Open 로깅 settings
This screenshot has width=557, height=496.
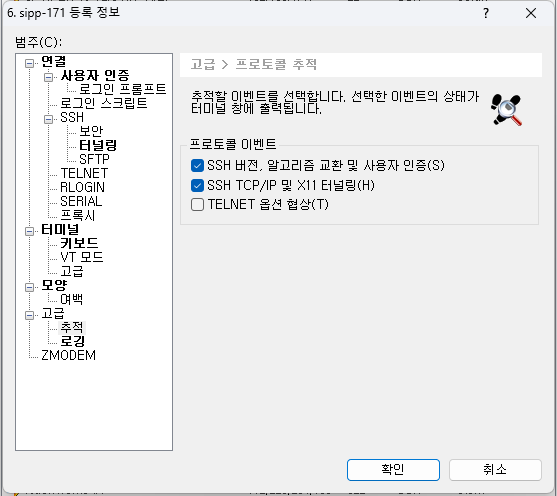click(x=72, y=341)
